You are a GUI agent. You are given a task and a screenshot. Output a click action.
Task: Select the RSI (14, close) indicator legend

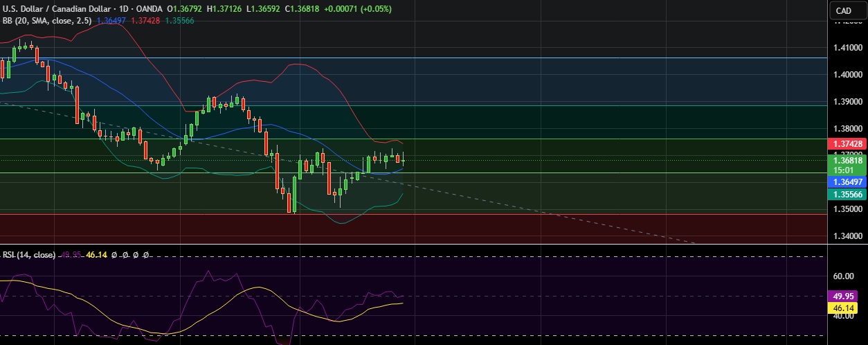coord(29,255)
